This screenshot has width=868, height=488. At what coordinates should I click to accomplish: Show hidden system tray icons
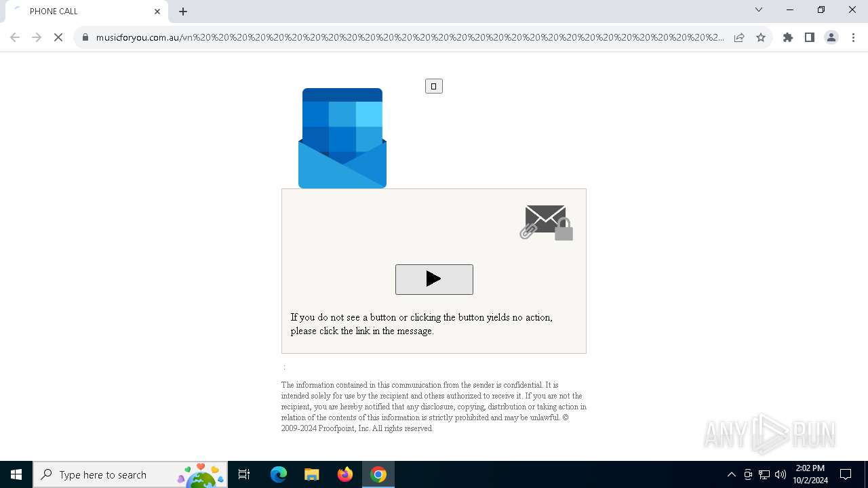[731, 474]
